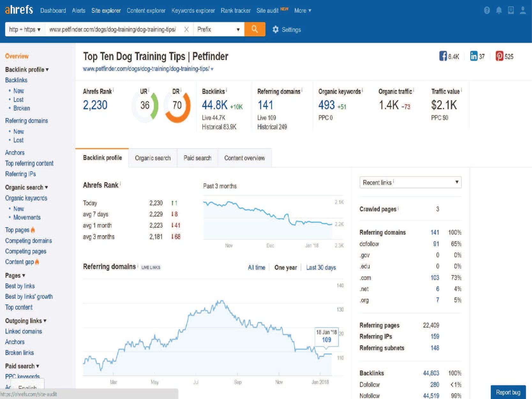Open the http + https protocol dropdown
The width and height of the screenshot is (532, 399).
(x=25, y=30)
